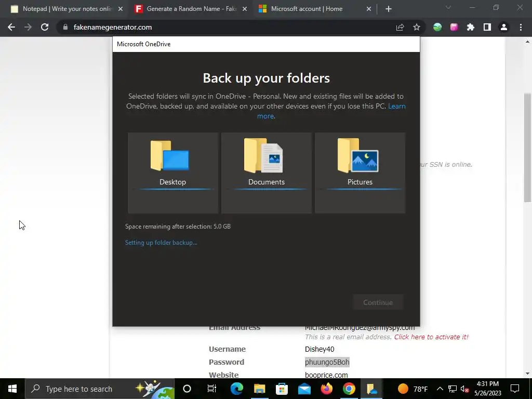Open File Explorer from taskbar

(x=260, y=389)
